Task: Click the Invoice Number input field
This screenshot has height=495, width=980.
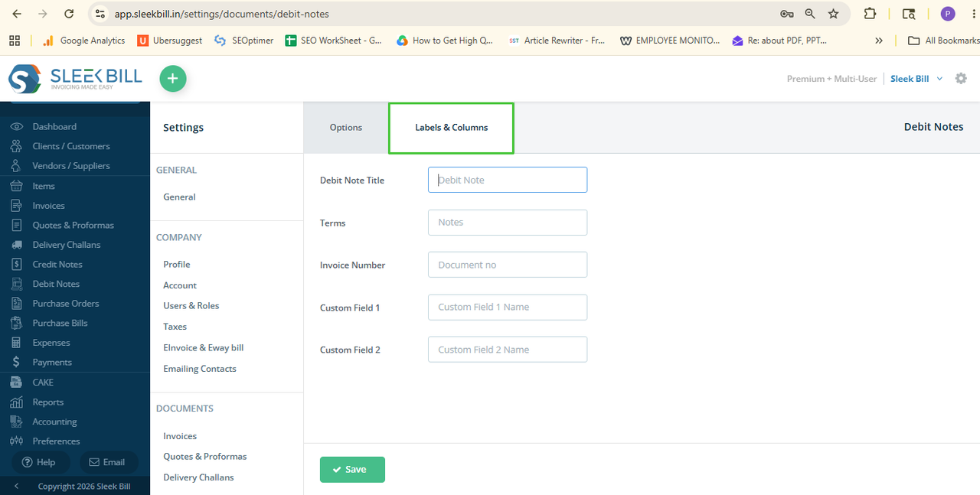Action: point(508,265)
